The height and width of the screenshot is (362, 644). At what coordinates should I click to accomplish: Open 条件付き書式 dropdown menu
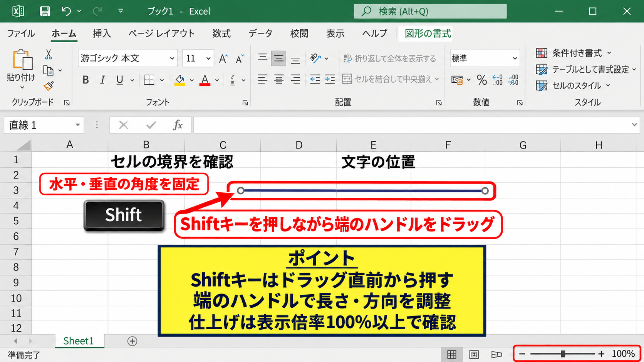tap(574, 53)
